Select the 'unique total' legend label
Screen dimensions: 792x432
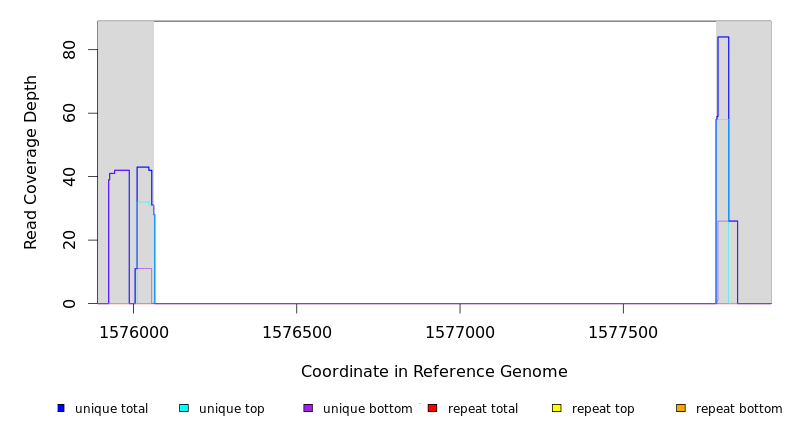tap(111, 409)
